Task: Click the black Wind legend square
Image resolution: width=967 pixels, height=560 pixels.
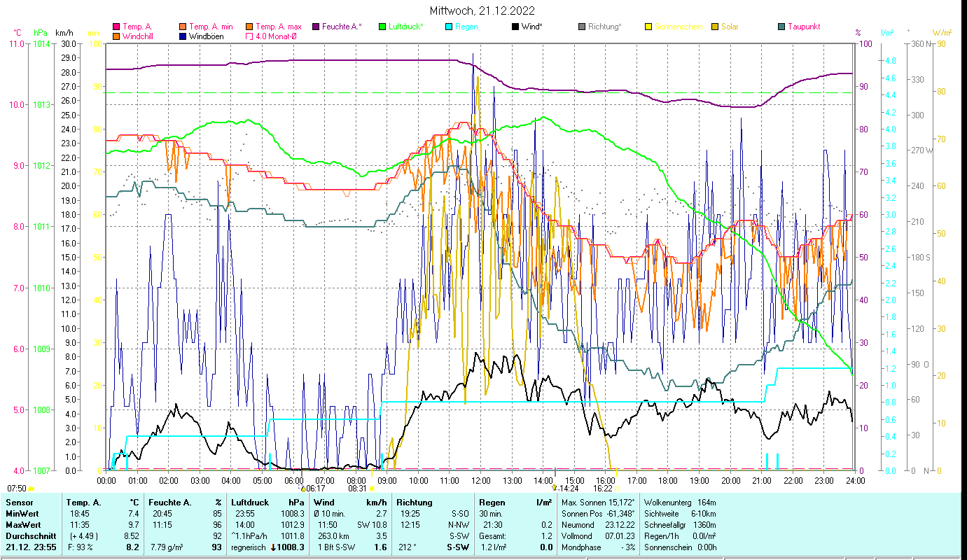Action: pyautogui.click(x=515, y=27)
